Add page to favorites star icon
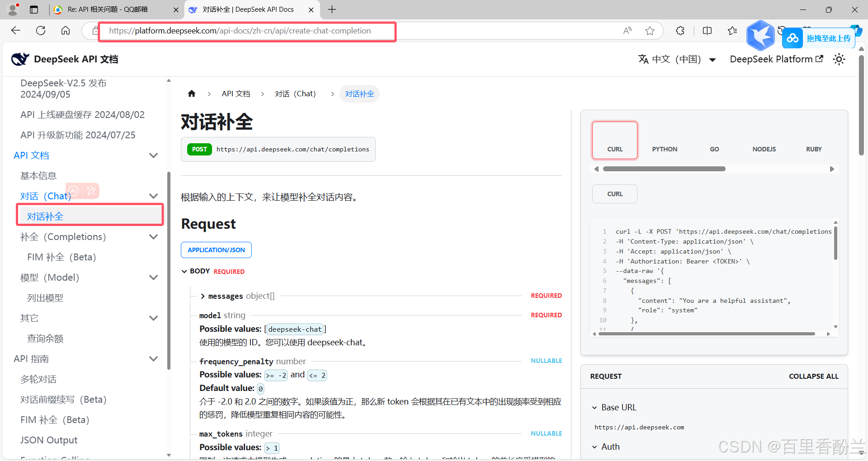868x461 pixels. pos(650,31)
